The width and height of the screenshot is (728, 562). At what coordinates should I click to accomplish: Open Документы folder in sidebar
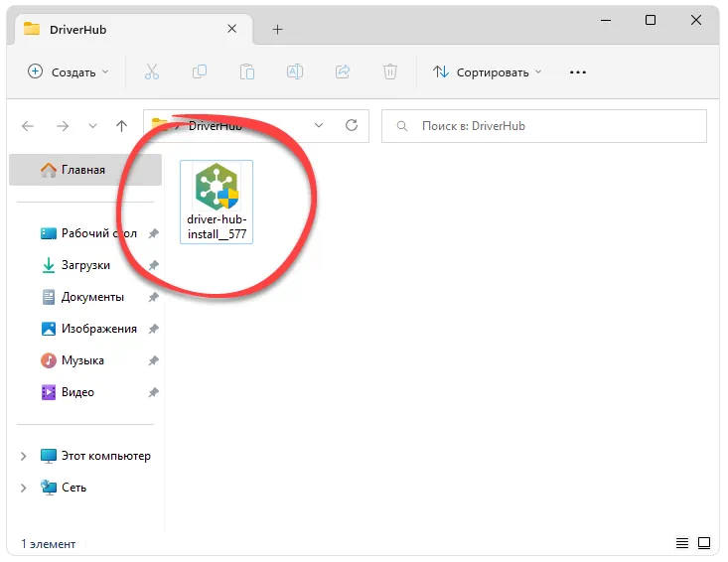(x=82, y=297)
